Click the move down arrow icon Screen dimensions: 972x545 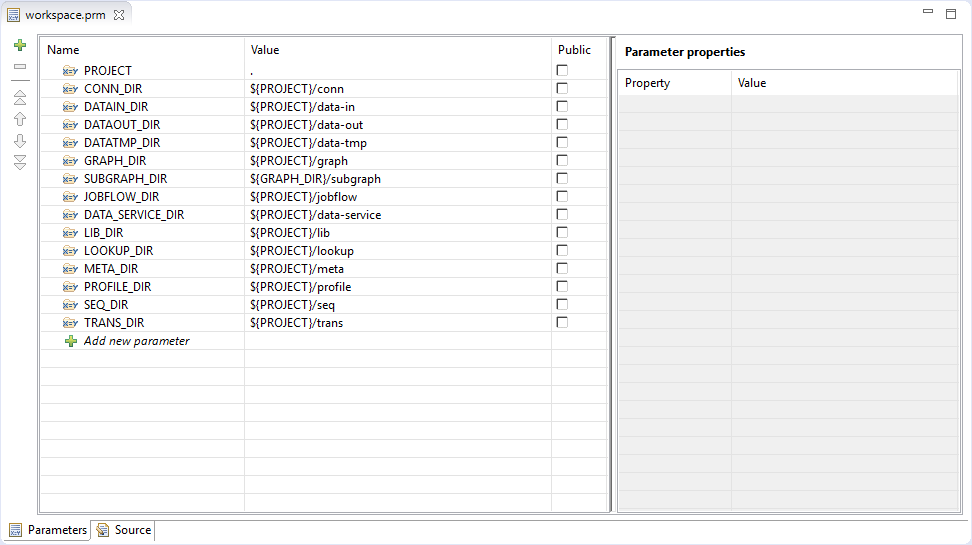tap(19, 141)
